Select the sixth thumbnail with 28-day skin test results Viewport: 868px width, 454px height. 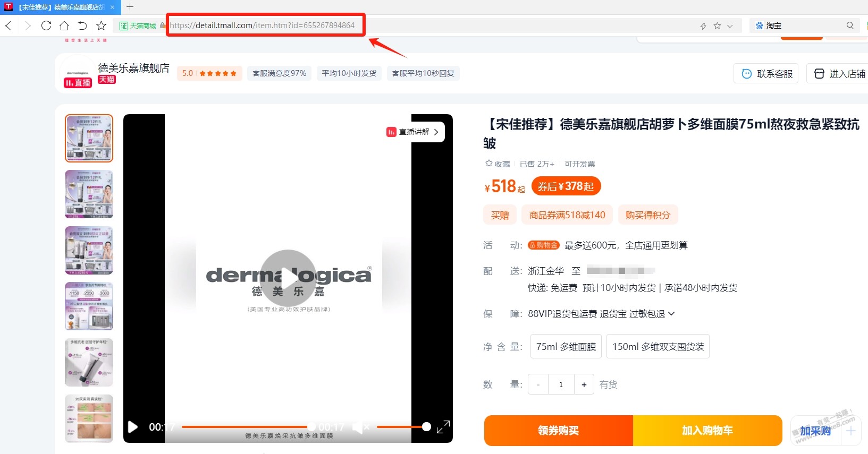pyautogui.click(x=89, y=418)
